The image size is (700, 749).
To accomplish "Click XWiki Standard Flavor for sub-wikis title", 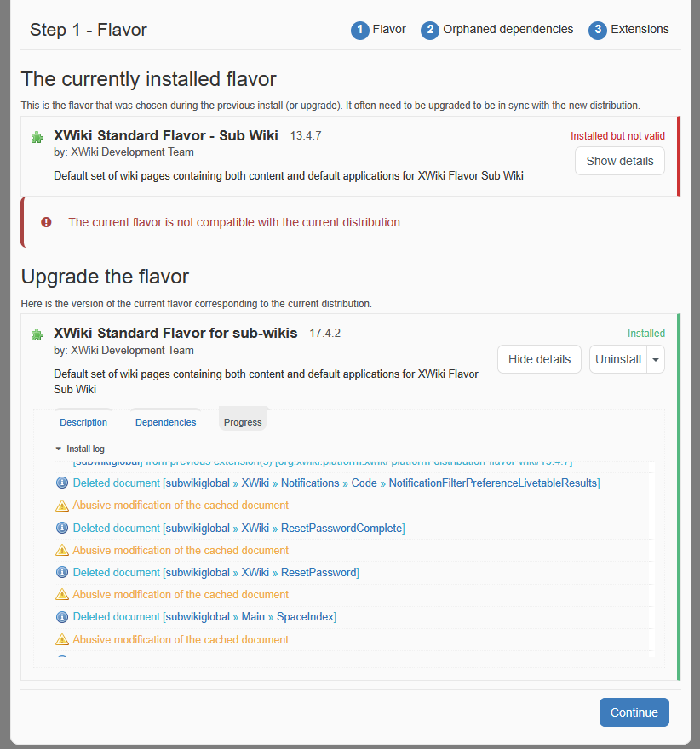I will click(x=175, y=333).
